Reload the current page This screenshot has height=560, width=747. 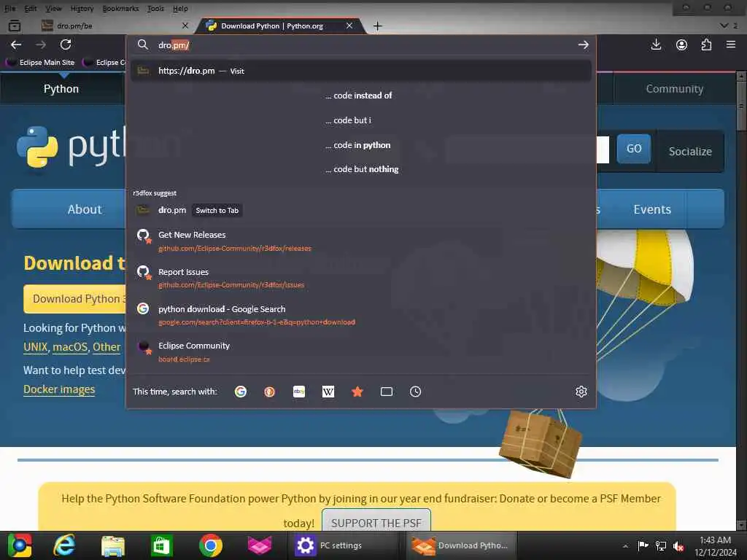coord(66,44)
